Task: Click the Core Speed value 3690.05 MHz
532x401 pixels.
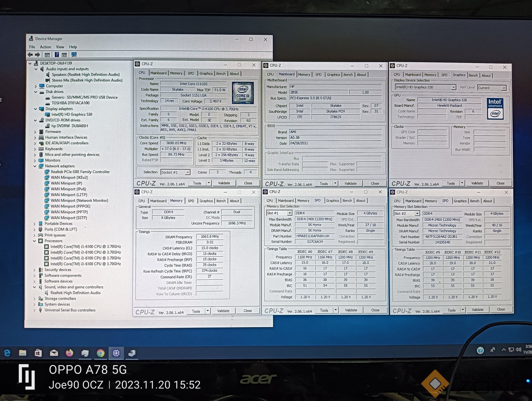Action: tap(176, 143)
